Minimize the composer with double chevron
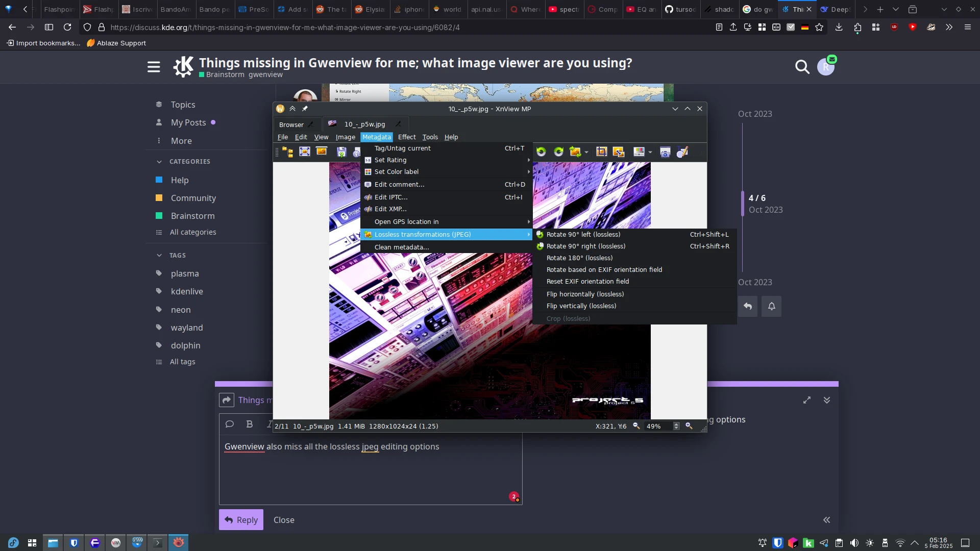Viewport: 980px width, 551px height. [x=827, y=400]
